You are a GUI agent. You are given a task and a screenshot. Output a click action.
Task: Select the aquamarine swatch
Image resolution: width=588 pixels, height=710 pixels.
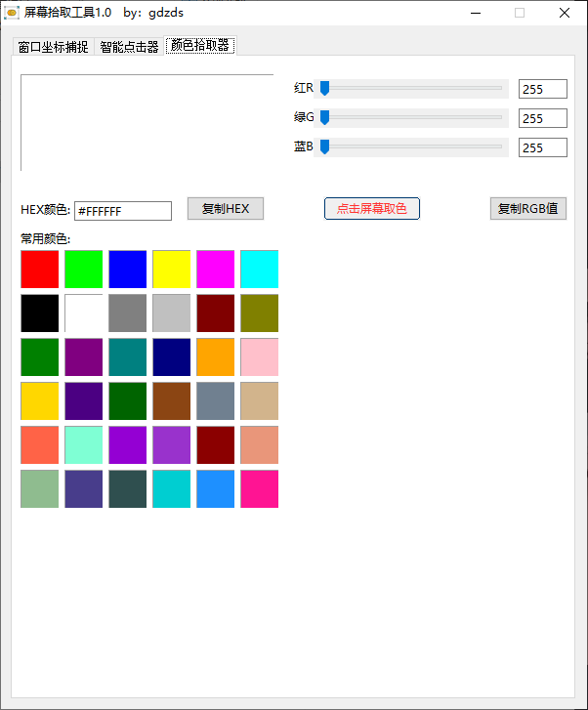click(x=84, y=444)
